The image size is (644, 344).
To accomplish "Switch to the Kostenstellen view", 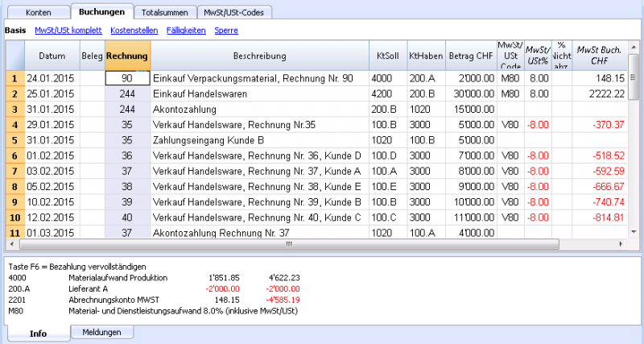I will [x=134, y=31].
